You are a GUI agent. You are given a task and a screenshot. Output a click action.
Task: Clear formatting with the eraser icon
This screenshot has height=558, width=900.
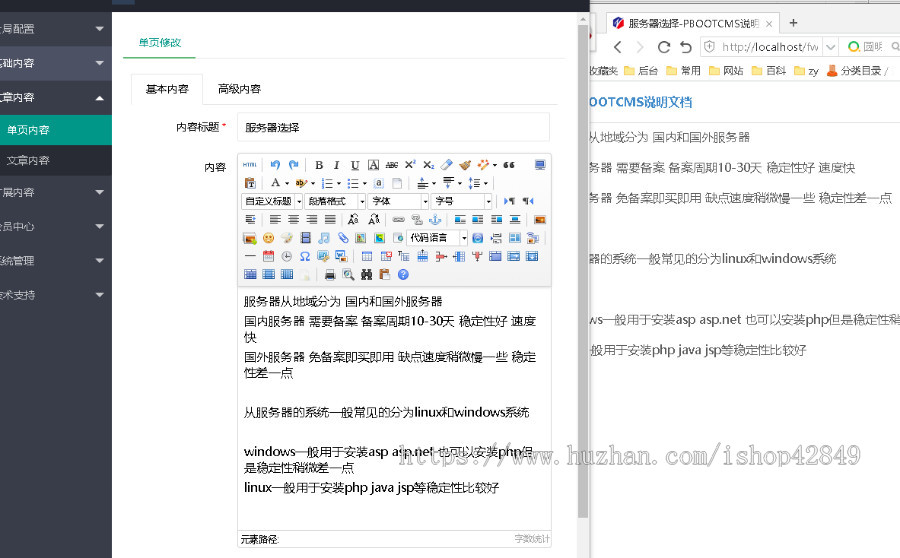[x=447, y=165]
